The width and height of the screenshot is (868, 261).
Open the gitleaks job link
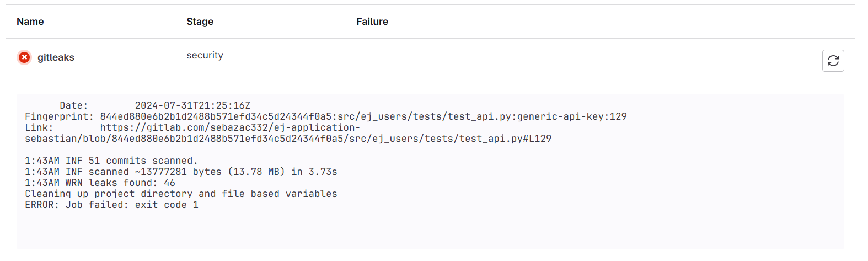pyautogui.click(x=56, y=57)
